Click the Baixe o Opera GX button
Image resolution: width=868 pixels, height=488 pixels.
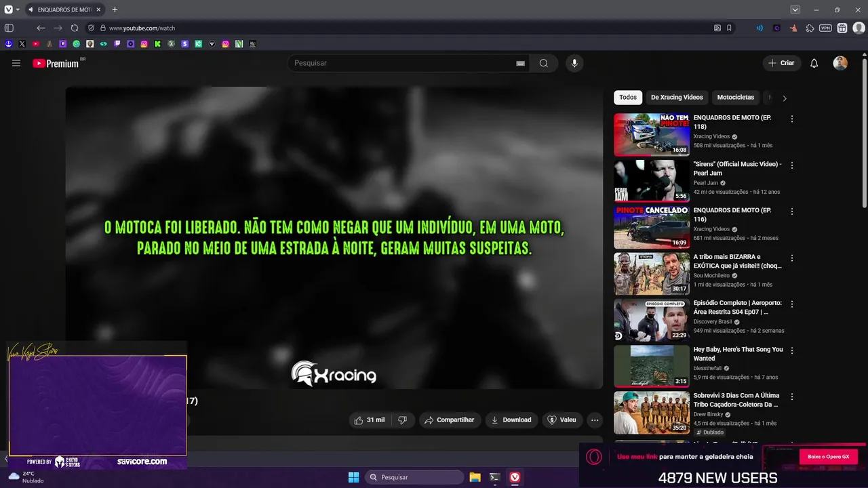(828, 457)
